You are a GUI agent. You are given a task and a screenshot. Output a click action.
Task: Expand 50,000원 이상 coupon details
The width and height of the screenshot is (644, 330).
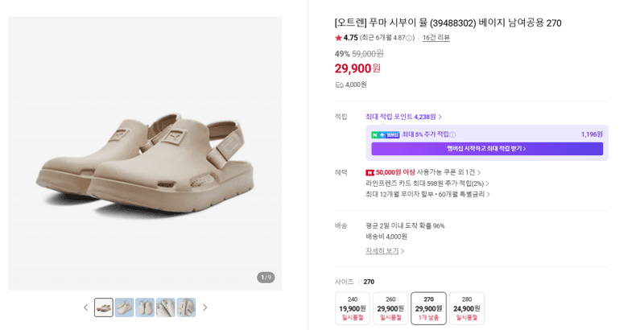[423, 172]
